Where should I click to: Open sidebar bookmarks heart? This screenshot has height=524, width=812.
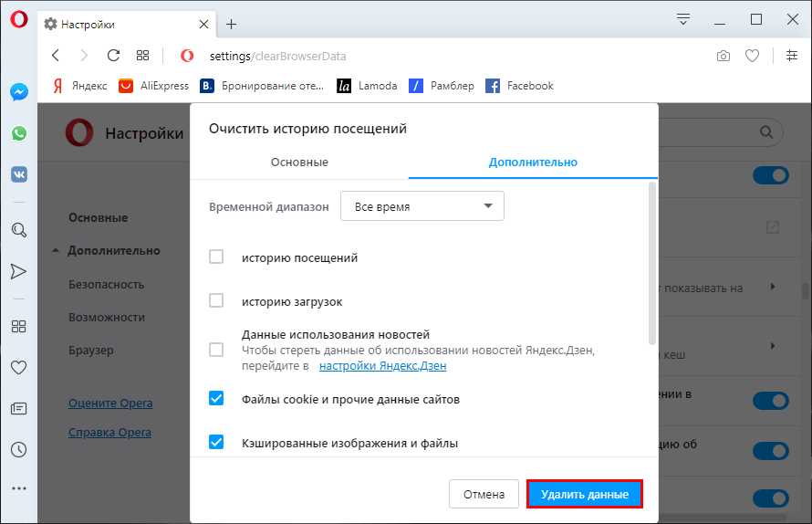point(18,368)
